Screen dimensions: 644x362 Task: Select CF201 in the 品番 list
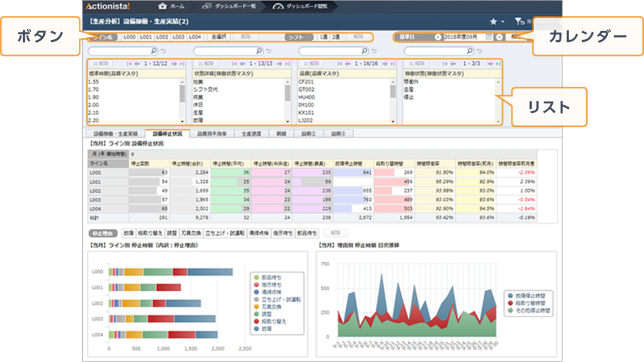coord(307,82)
